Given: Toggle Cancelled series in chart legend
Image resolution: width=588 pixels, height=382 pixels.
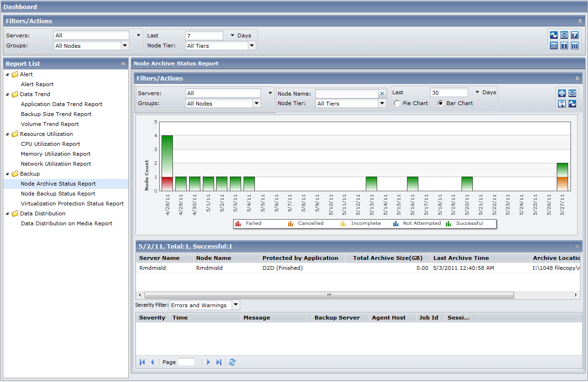Looking at the screenshot, I should coord(305,223).
